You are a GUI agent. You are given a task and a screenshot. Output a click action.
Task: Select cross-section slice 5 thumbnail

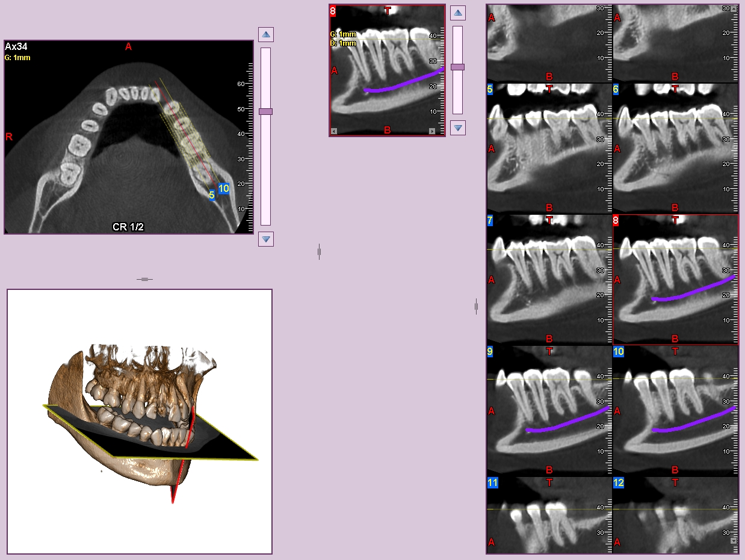(549, 148)
